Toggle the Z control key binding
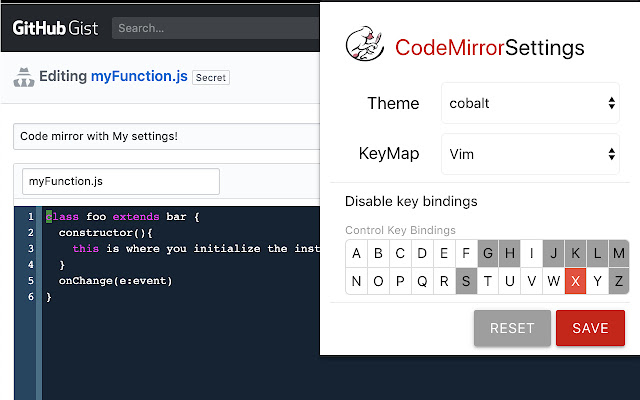This screenshot has height=400, width=640. click(x=619, y=281)
